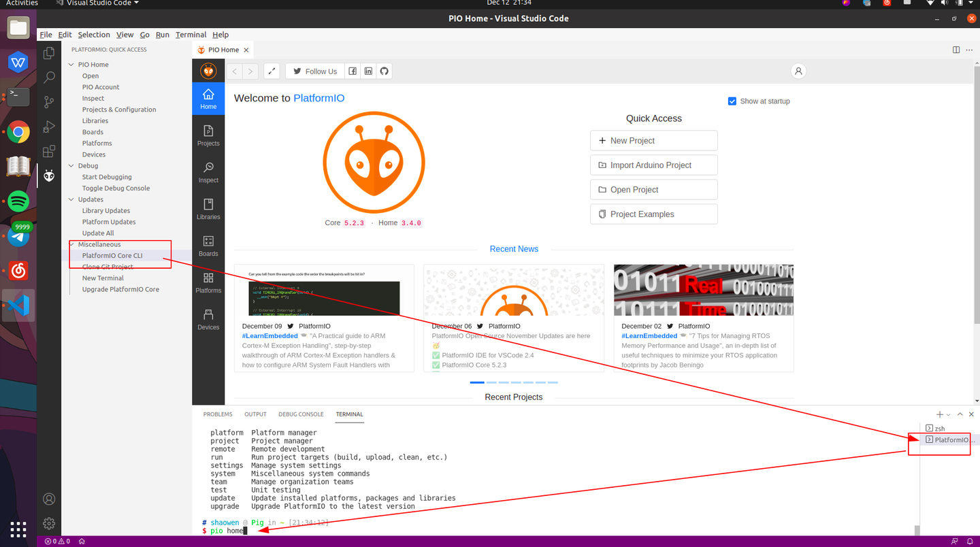The height and width of the screenshot is (547, 980).
Task: Click PlatformIO Core CLI in Miscellaneous
Action: pyautogui.click(x=112, y=256)
